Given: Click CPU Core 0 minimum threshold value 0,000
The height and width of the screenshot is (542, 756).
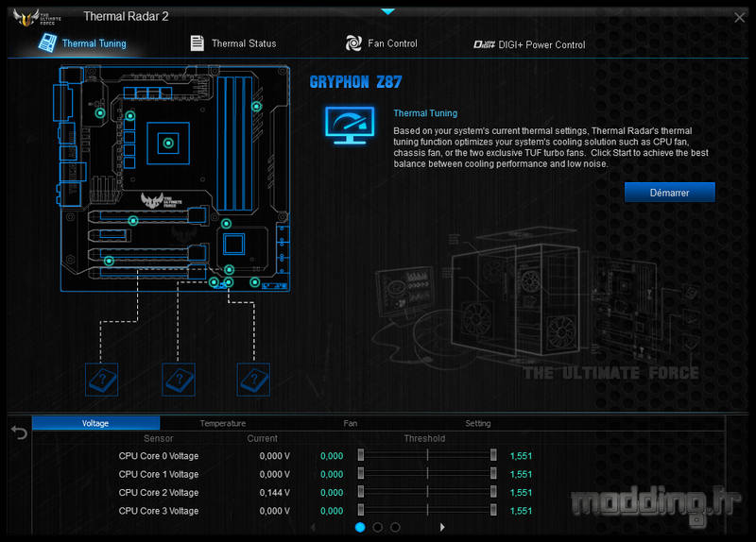Looking at the screenshot, I should (x=332, y=456).
